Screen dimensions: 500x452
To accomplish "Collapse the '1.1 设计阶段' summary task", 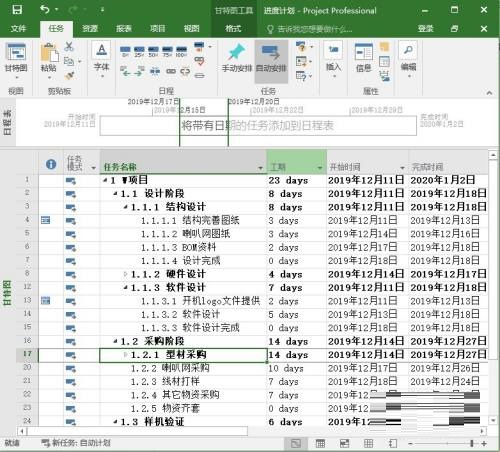I will (115, 194).
